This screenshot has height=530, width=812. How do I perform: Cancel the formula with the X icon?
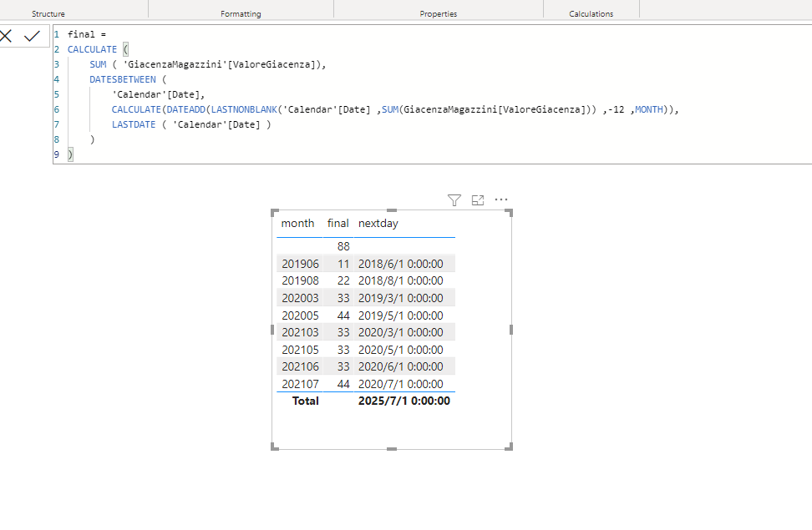6,36
